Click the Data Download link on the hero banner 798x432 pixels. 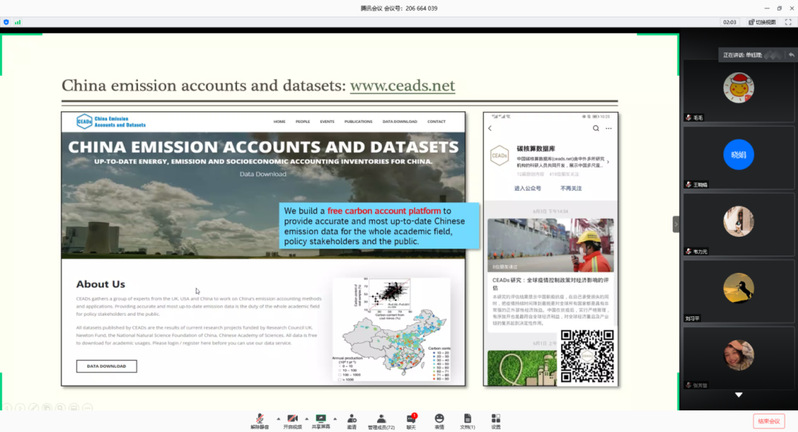point(263,174)
